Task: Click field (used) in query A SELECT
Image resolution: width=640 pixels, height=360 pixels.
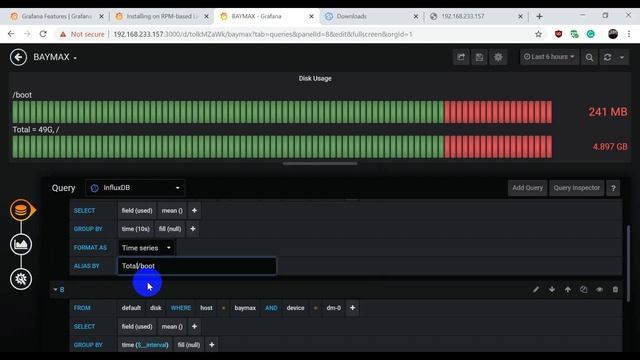Action: [x=137, y=211]
